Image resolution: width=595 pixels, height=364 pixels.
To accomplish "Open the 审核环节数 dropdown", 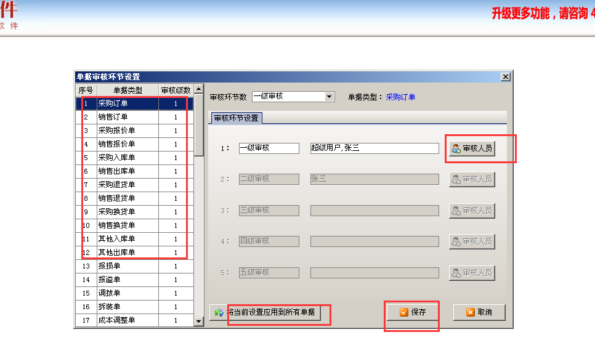I will click(330, 97).
